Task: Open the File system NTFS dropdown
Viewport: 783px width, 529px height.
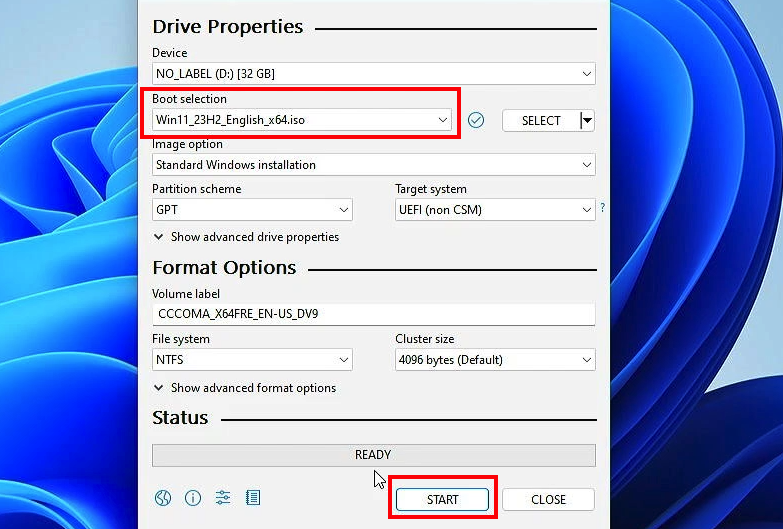Action: pyautogui.click(x=252, y=360)
